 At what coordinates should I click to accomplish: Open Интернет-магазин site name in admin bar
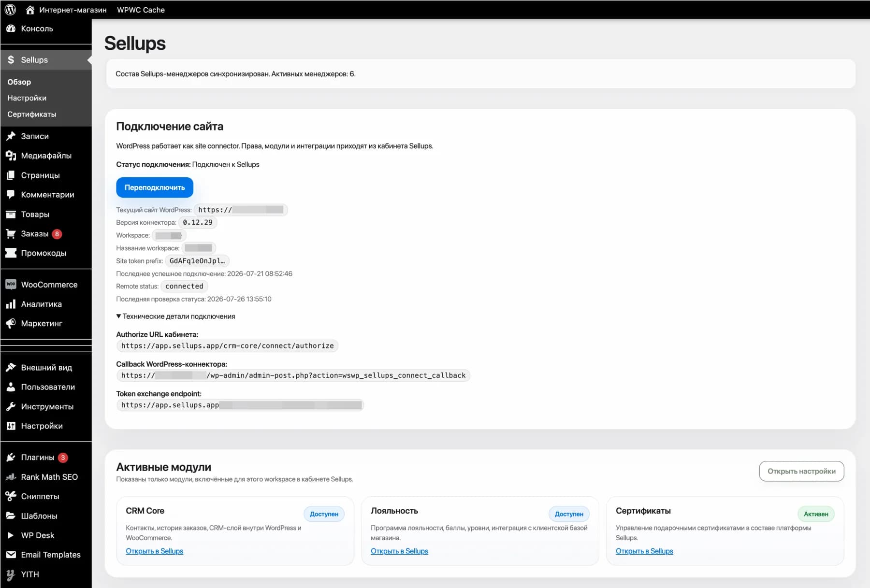click(x=72, y=10)
